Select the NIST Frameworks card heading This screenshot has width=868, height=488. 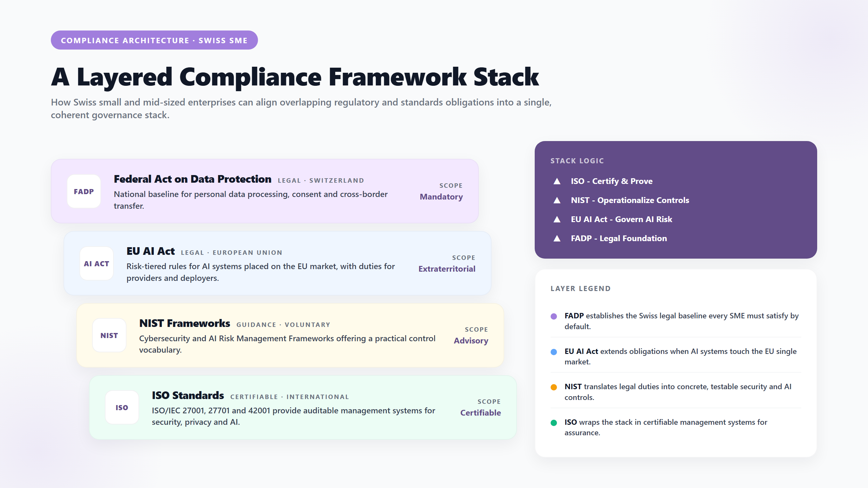pos(185,323)
